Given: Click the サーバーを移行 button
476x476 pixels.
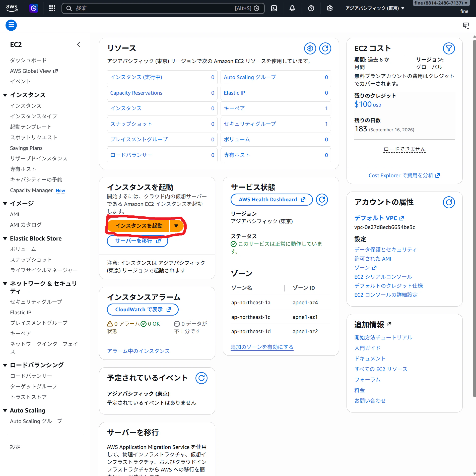Looking at the screenshot, I should pyautogui.click(x=138, y=241).
